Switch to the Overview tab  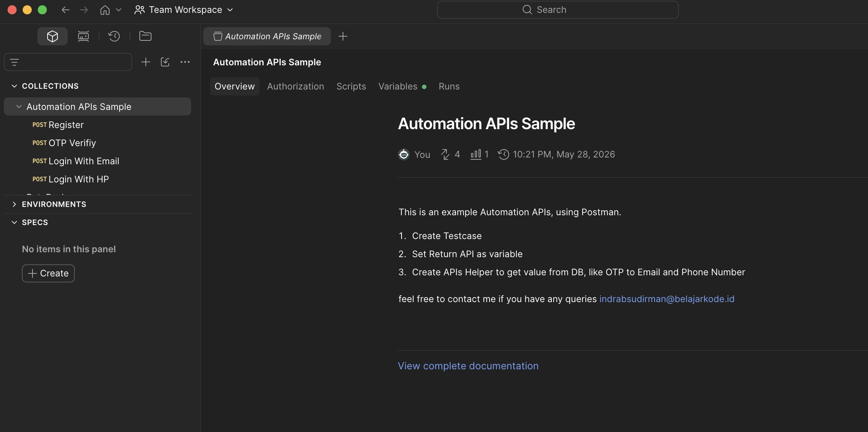(235, 86)
